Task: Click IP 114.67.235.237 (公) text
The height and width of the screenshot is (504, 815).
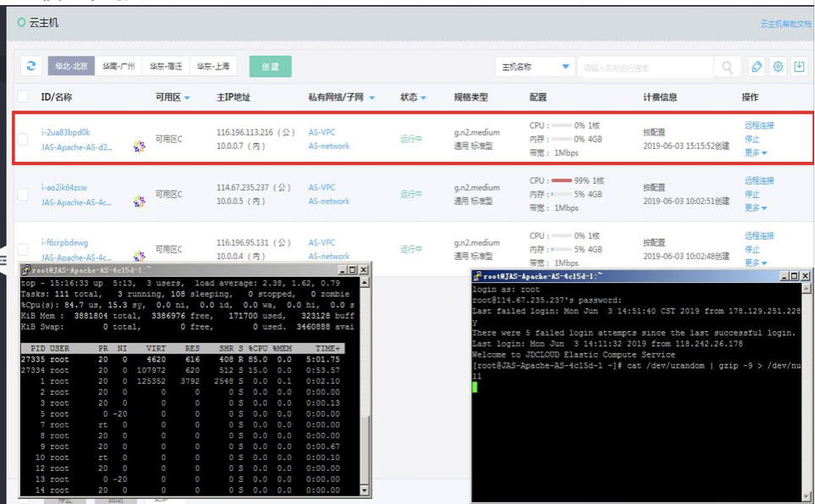Action: [x=253, y=187]
